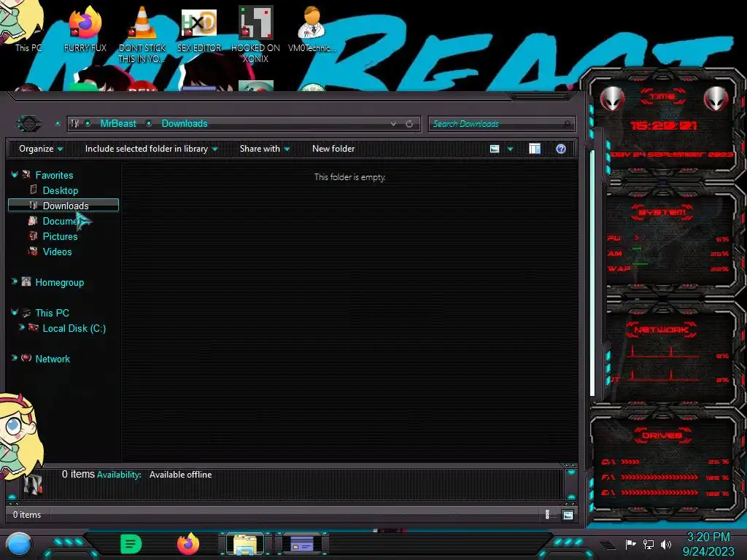Viewport: 747px width, 560px height.
Task: Open the green notes app on taskbar
Action: click(131, 544)
